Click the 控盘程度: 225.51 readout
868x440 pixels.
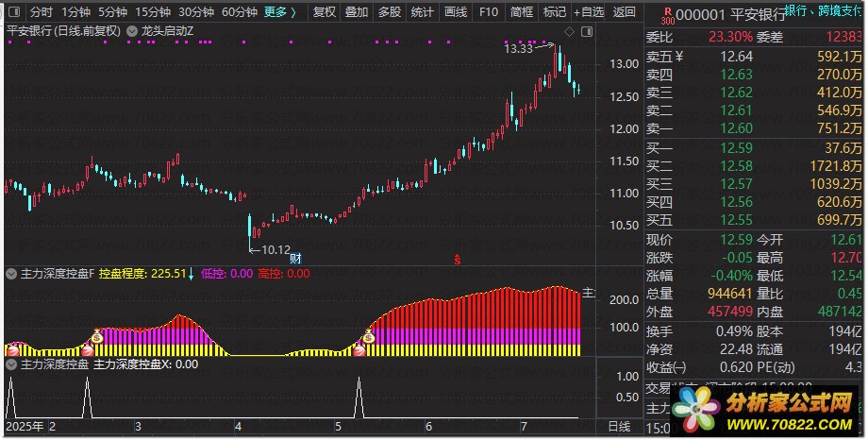coord(142,273)
